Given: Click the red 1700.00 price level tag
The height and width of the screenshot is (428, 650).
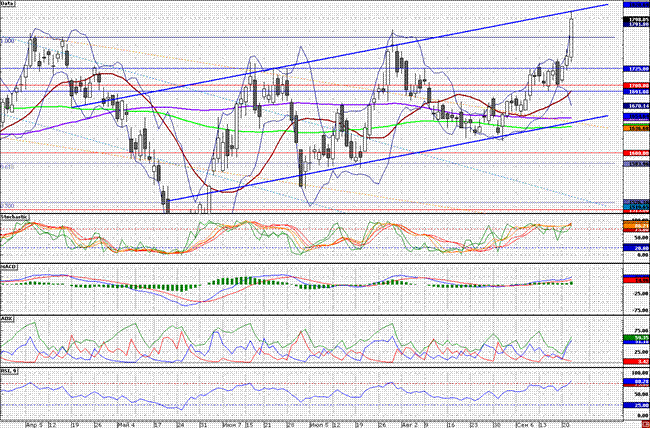Looking at the screenshot, I should [x=636, y=85].
